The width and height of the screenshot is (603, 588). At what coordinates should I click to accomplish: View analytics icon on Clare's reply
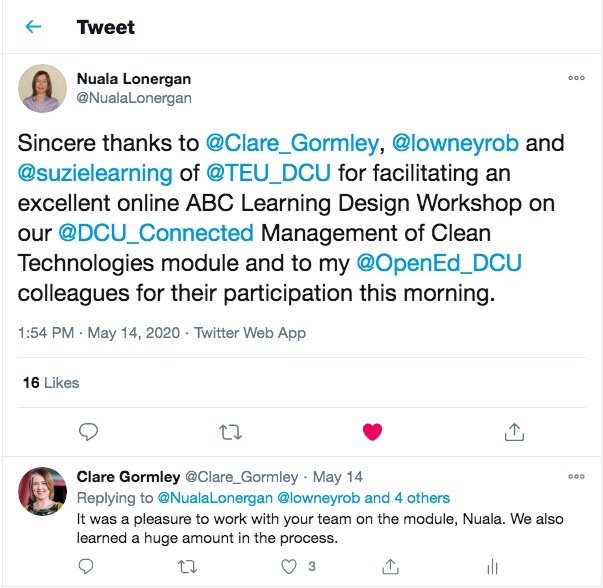(491, 567)
